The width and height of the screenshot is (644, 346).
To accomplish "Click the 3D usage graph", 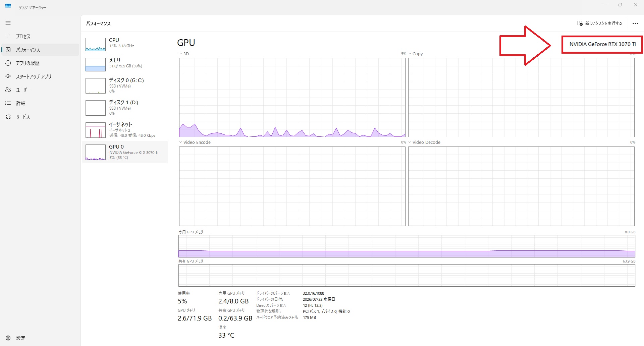I will point(292,98).
